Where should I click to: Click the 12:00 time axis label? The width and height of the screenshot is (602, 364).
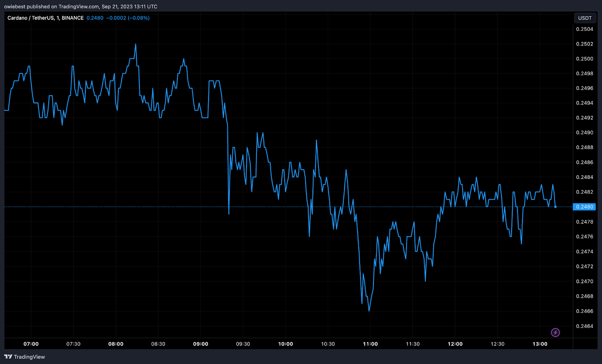click(455, 344)
